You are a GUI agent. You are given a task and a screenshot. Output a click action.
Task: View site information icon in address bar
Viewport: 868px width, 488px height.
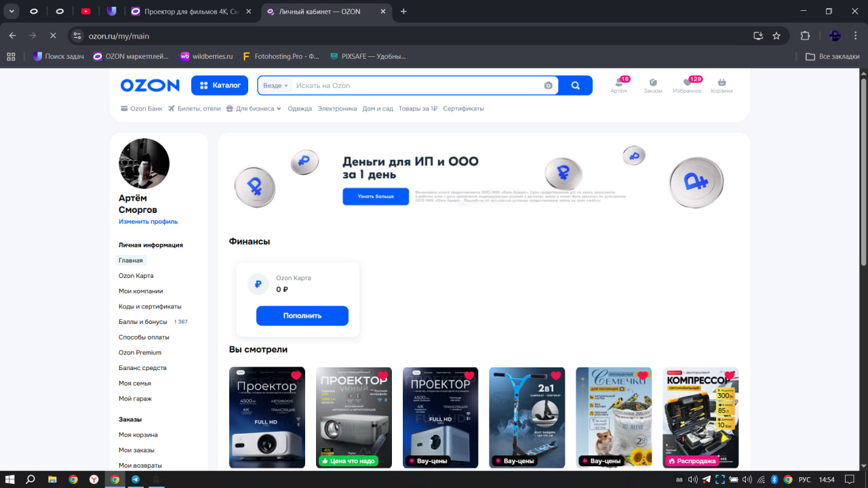click(x=77, y=35)
